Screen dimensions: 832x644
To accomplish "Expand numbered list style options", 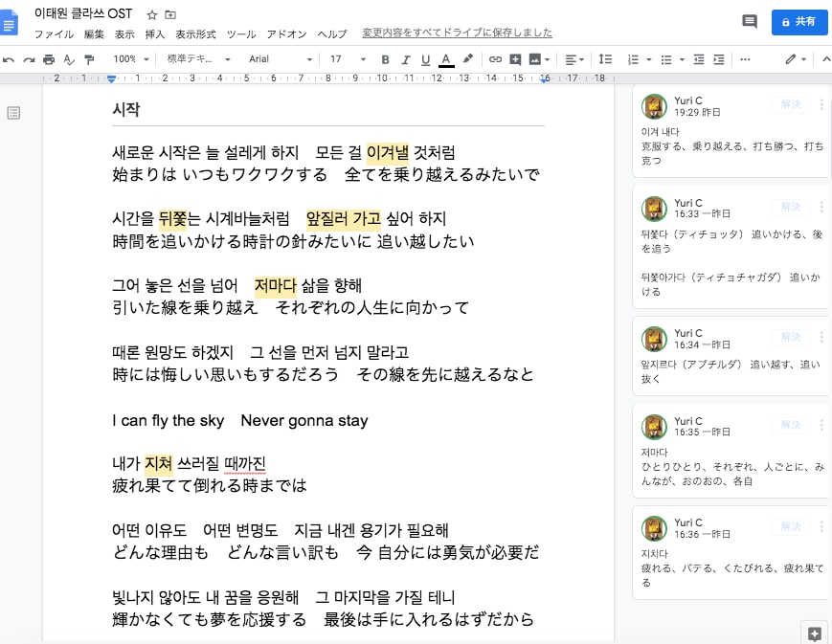I will coord(649,60).
